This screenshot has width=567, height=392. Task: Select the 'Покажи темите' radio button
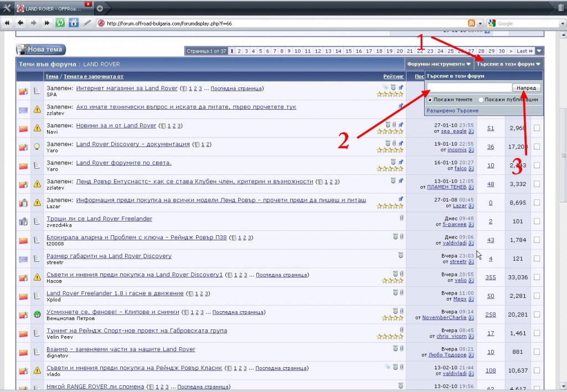coord(430,100)
